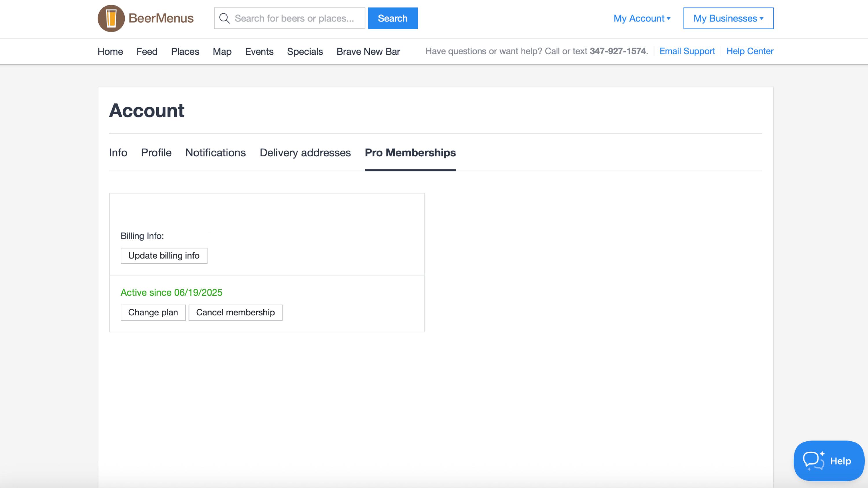Open the Profile tab

tap(156, 152)
